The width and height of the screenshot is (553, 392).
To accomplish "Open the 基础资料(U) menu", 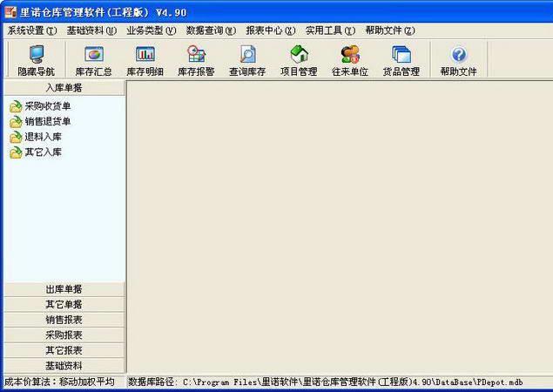I will [91, 30].
